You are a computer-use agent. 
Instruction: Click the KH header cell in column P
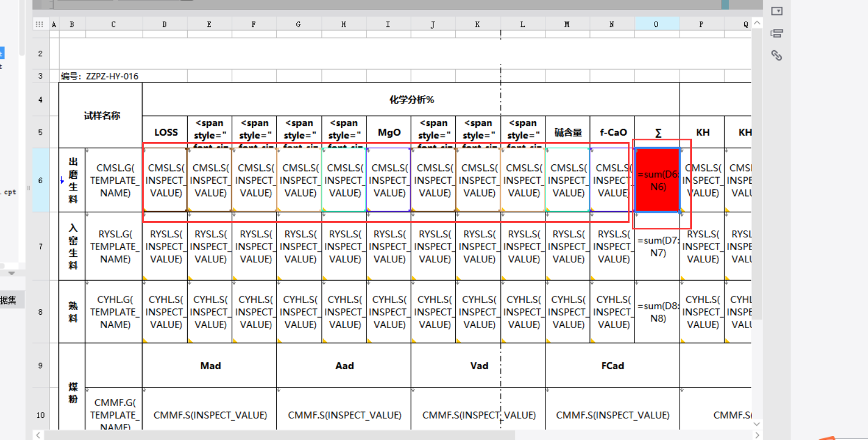[703, 132]
